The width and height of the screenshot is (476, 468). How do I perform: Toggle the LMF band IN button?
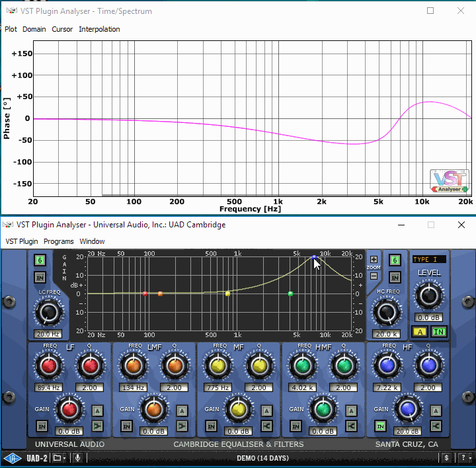pos(126,426)
